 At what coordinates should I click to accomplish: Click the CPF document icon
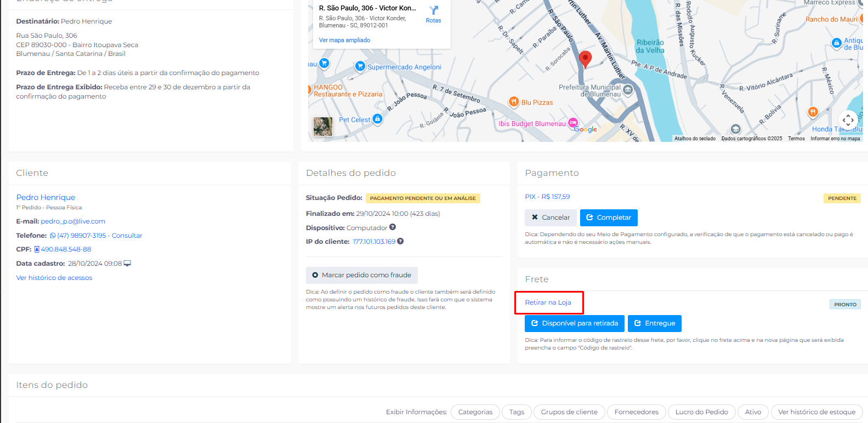point(37,249)
